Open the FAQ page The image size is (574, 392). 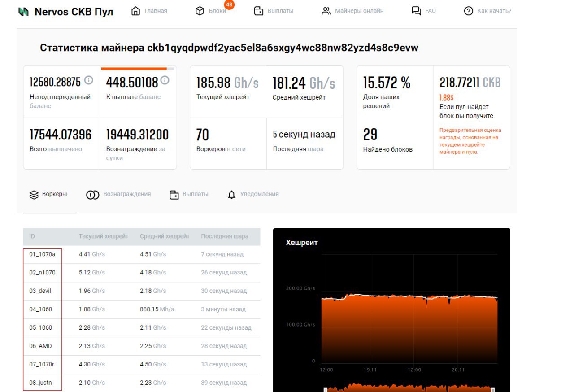[430, 11]
